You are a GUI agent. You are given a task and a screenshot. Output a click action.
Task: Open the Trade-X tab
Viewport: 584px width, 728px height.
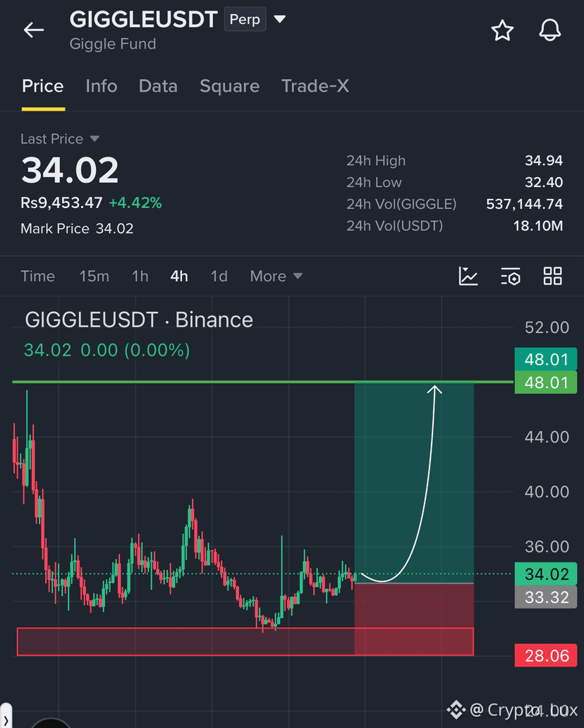(x=315, y=86)
